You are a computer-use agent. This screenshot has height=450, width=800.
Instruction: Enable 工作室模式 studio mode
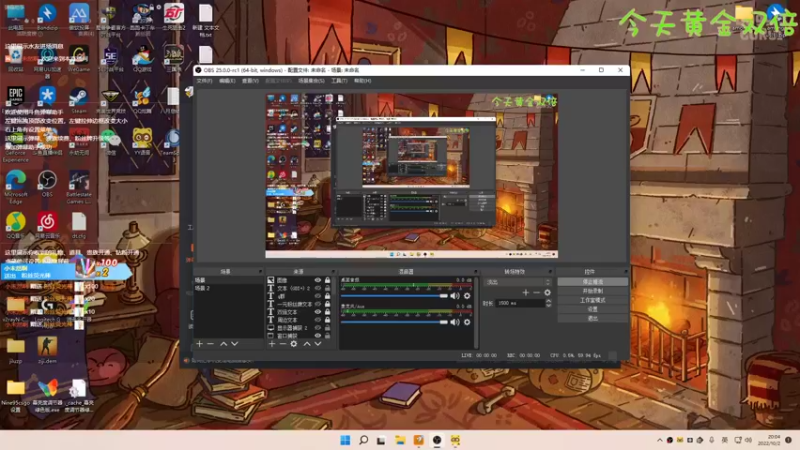tap(592, 300)
